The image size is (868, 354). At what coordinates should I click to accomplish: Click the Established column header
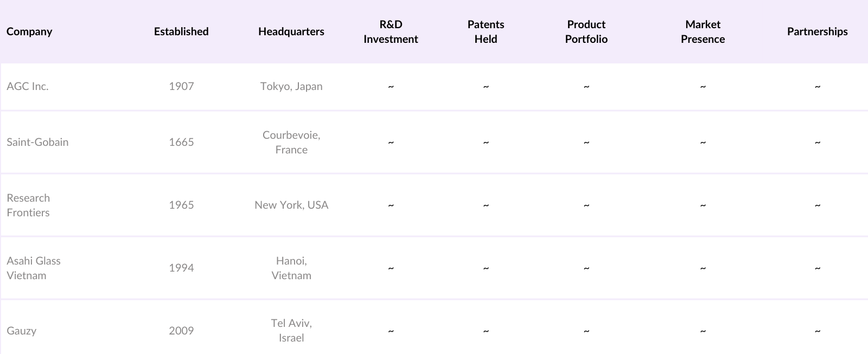[181, 31]
